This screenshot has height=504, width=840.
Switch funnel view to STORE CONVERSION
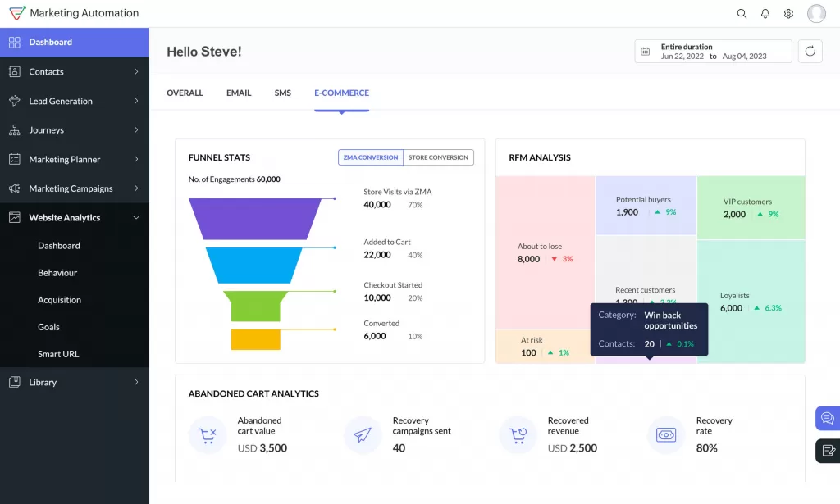441,157
